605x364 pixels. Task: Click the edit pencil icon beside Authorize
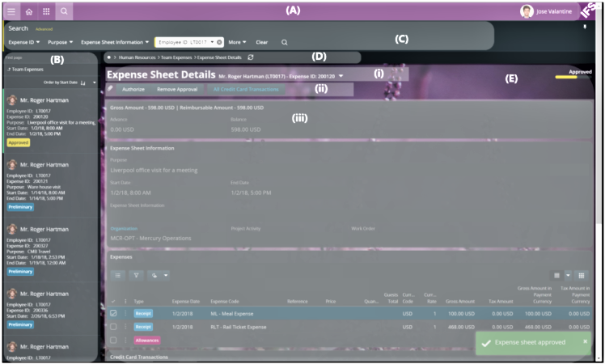(x=111, y=88)
